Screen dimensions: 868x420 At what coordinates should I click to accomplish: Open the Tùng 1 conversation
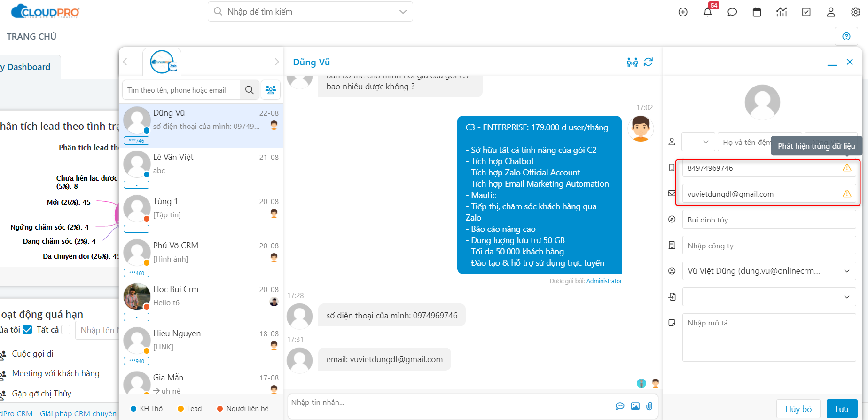[x=202, y=214]
